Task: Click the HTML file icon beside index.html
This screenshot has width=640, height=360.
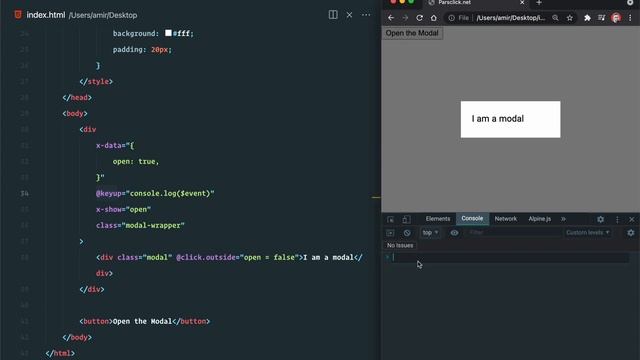Action: (x=18, y=15)
